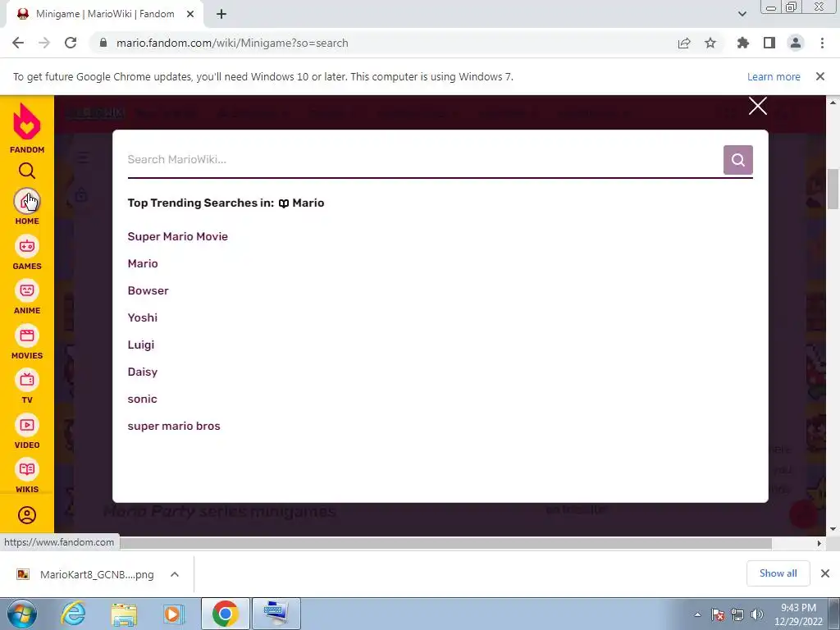Bookmark this page with star icon
Screen dimensions: 840x630
pyautogui.click(x=710, y=43)
